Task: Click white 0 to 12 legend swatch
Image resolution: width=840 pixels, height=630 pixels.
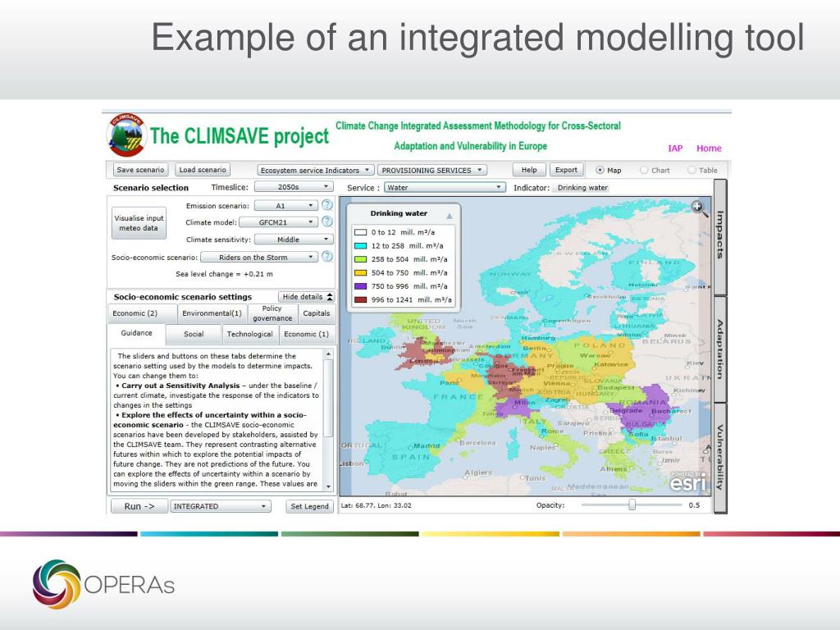Action: point(361,232)
